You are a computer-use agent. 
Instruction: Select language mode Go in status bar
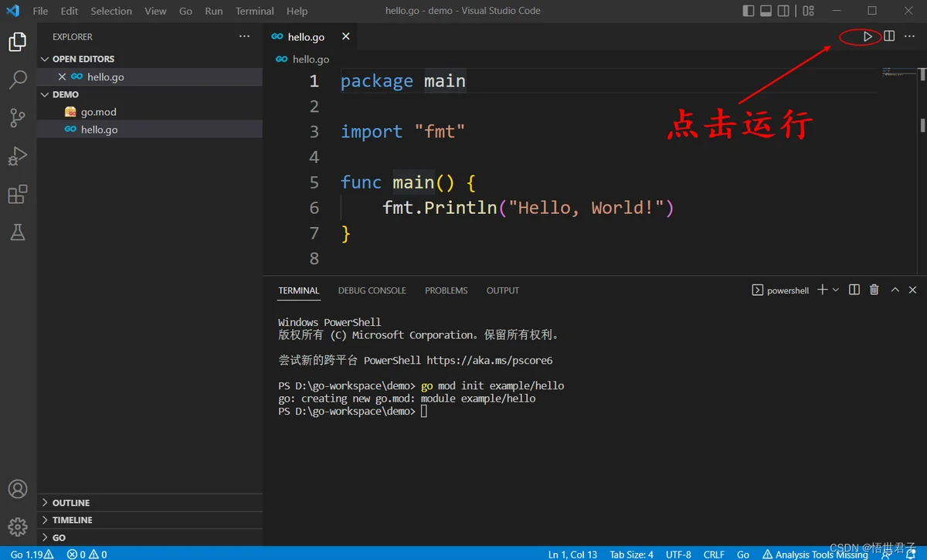click(743, 554)
